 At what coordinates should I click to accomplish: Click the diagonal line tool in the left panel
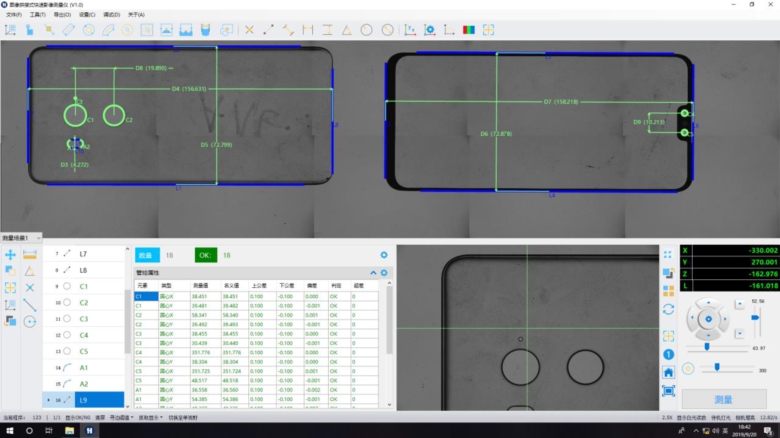pyautogui.click(x=30, y=304)
